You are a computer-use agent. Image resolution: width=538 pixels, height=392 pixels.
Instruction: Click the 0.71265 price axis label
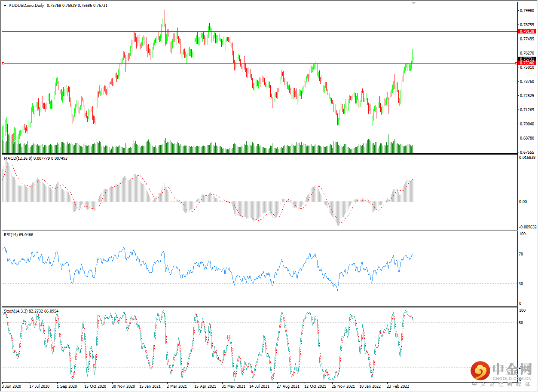[527, 109]
